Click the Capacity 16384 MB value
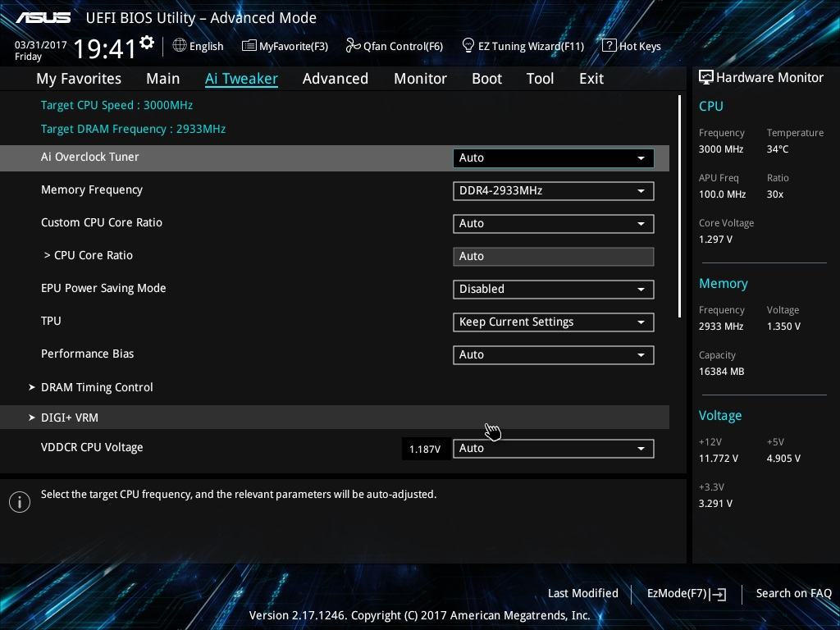 click(x=722, y=372)
